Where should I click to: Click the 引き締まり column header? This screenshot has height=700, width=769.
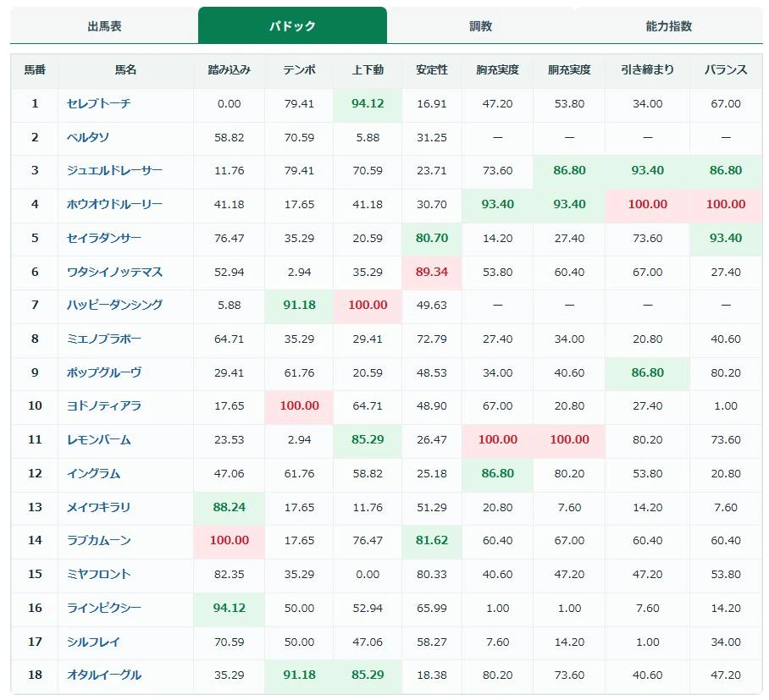pyautogui.click(x=647, y=70)
